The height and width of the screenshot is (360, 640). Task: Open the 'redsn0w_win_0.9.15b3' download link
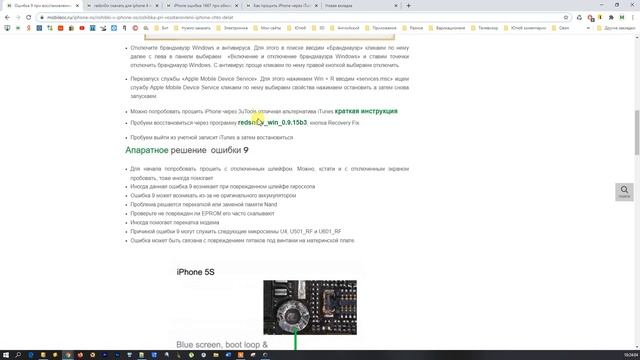pyautogui.click(x=272, y=122)
